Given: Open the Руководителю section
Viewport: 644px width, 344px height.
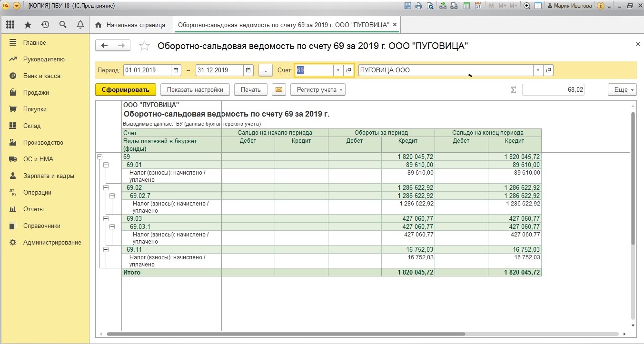Looking at the screenshot, I should (45, 59).
